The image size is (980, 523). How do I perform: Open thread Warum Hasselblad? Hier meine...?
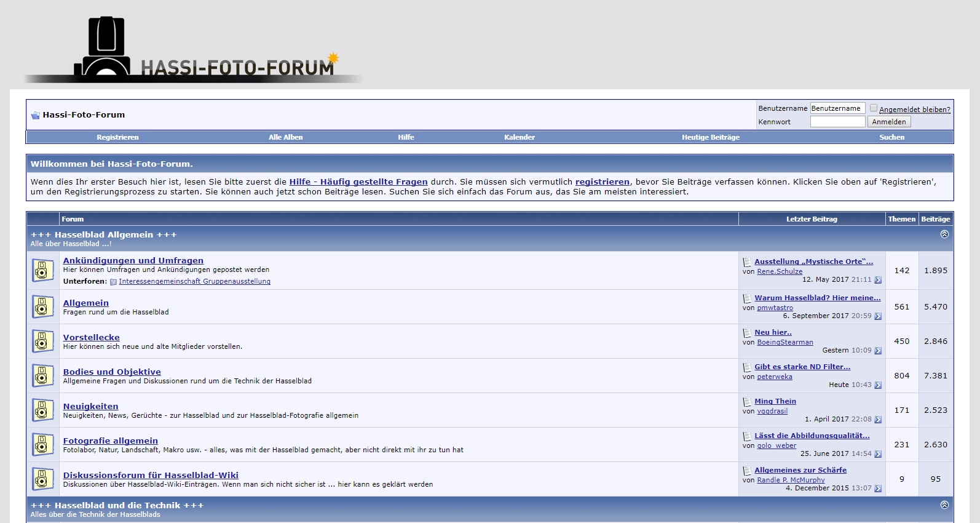click(x=818, y=298)
